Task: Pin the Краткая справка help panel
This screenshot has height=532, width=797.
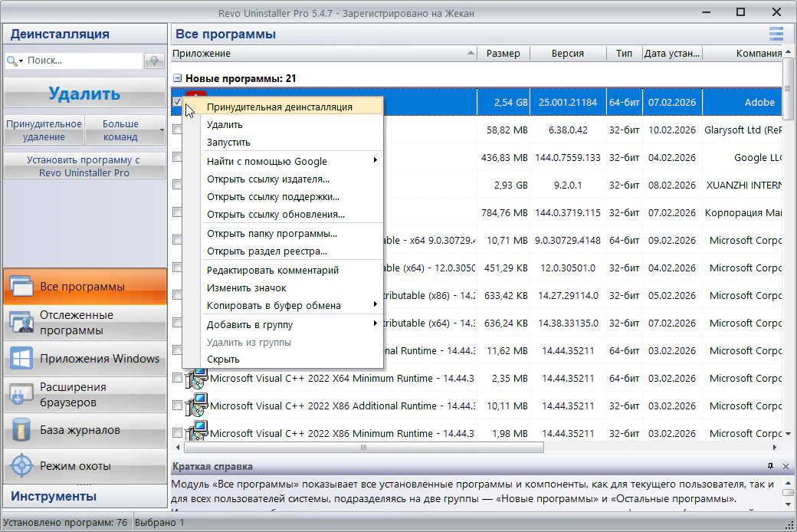Action: (770, 466)
